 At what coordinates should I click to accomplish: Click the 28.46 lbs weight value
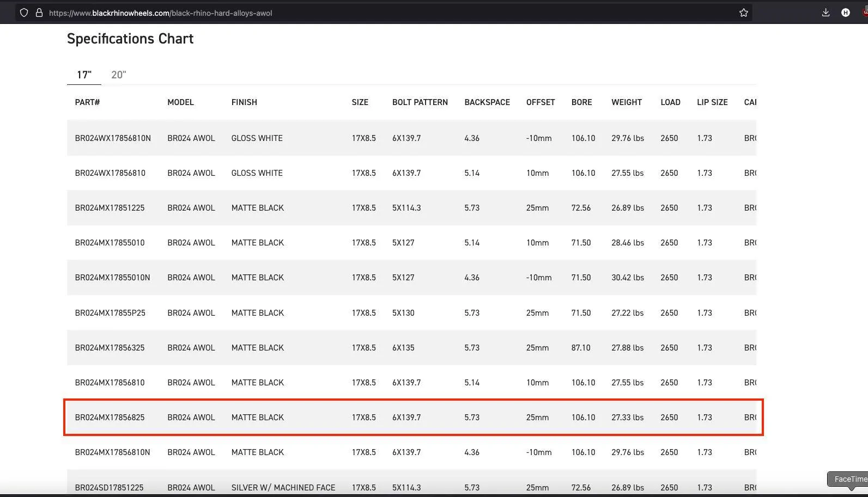point(628,243)
